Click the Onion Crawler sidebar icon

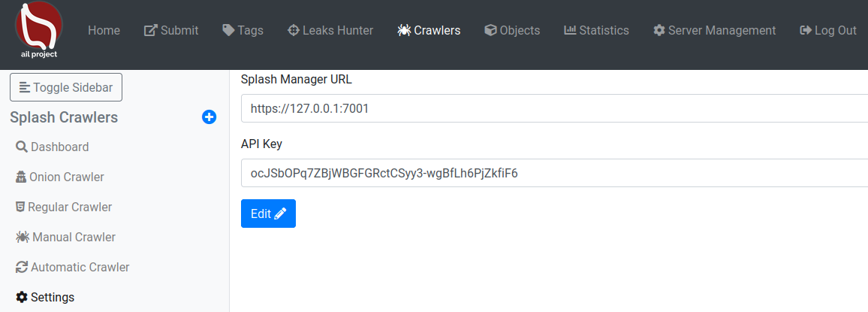click(x=21, y=177)
